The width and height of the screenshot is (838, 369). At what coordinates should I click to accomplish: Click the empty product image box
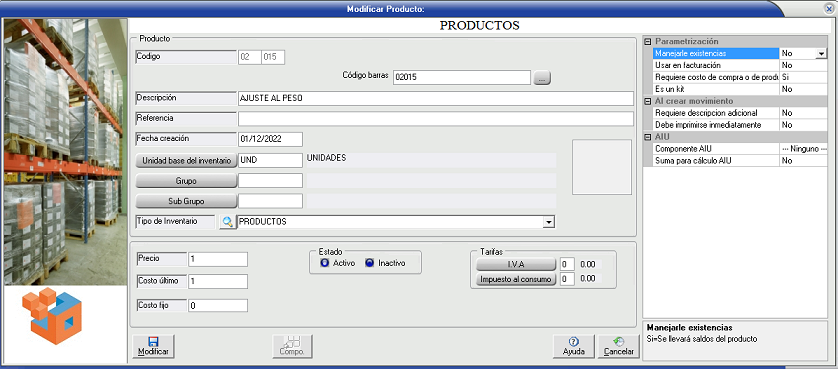coord(602,167)
